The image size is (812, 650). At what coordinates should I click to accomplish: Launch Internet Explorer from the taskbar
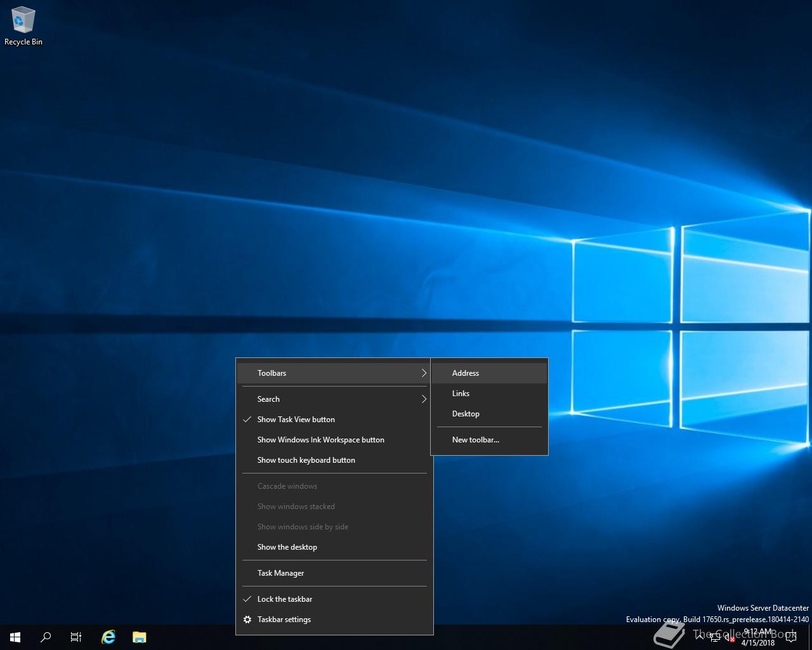click(x=108, y=637)
